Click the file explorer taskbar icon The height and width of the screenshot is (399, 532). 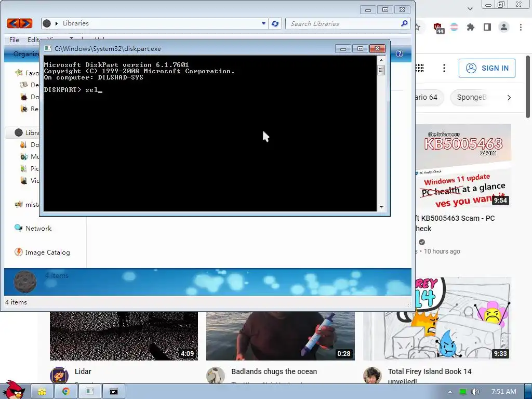42,392
